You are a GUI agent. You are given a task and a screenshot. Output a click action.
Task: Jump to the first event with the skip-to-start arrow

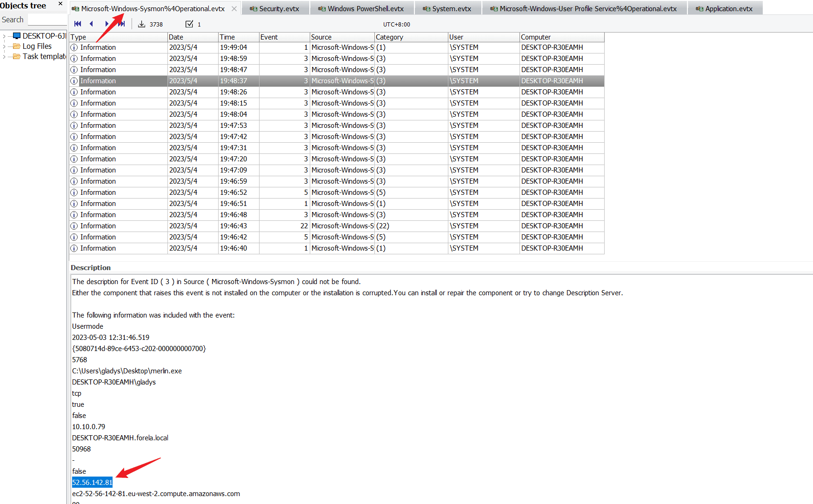click(78, 24)
